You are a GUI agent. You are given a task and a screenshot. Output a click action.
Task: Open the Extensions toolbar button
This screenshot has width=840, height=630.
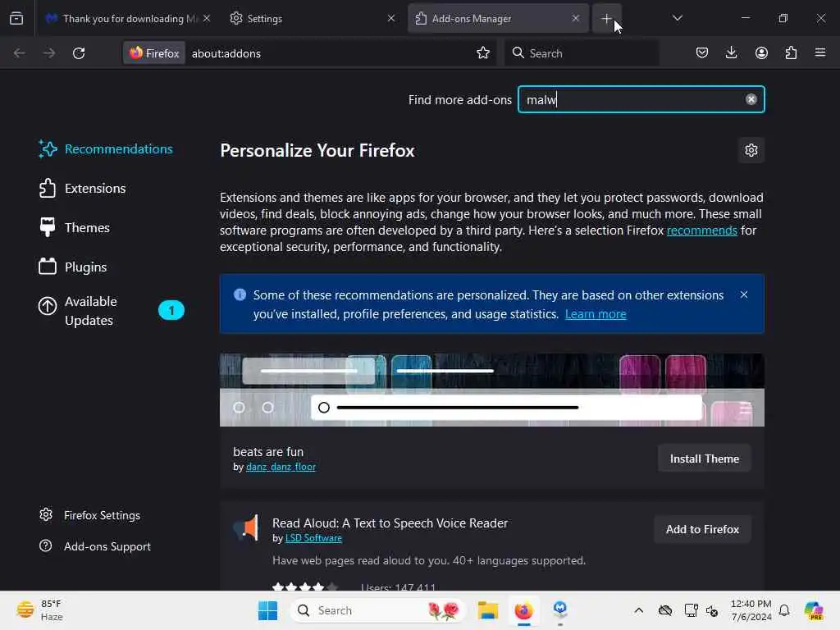[791, 52]
